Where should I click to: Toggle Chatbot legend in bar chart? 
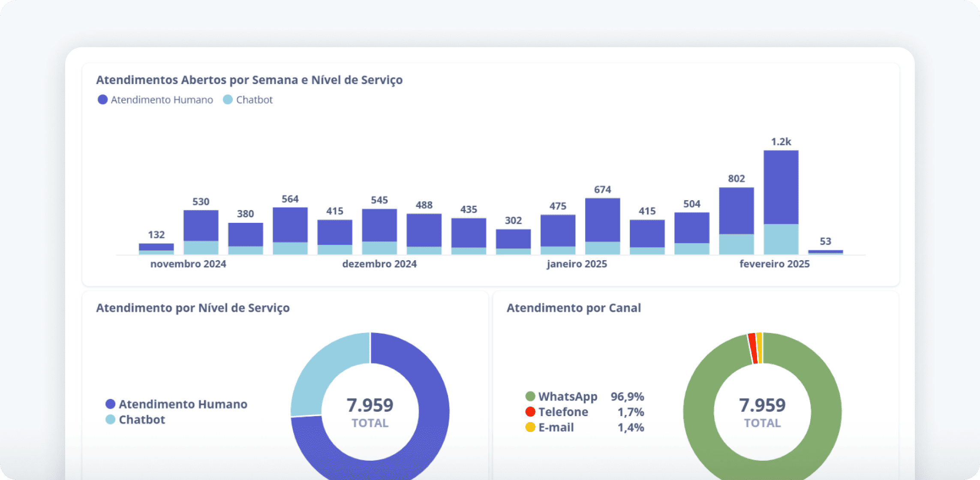[248, 100]
